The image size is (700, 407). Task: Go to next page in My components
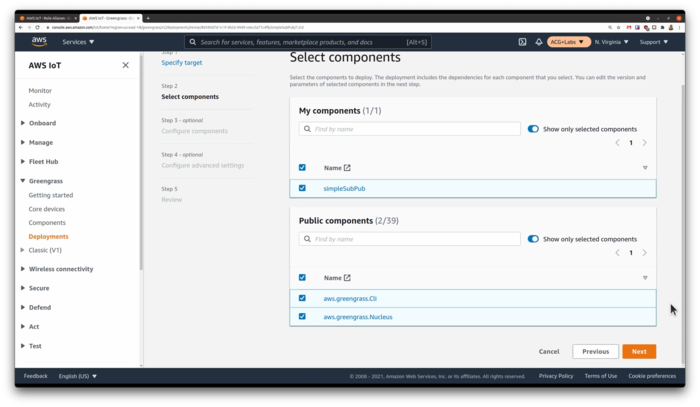click(x=644, y=143)
